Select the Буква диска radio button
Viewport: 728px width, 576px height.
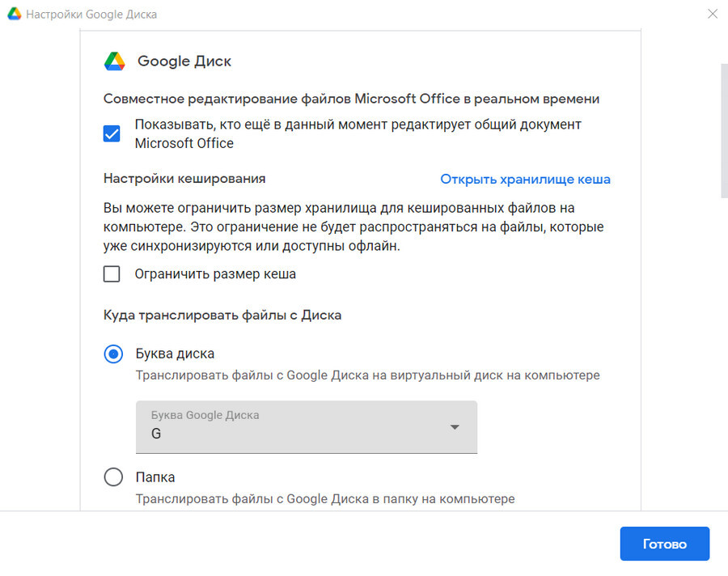(113, 354)
